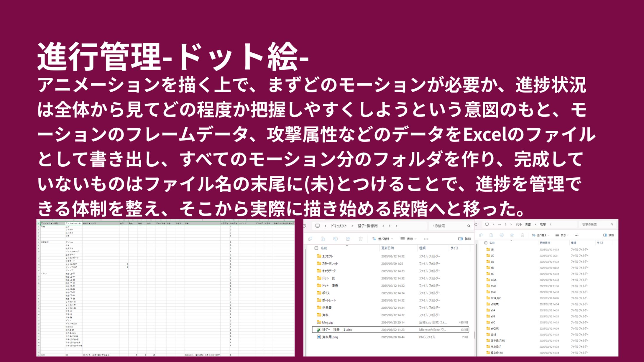
Task: Click ドット 清書 breadcrumb in right explorer
Action: coord(523,224)
